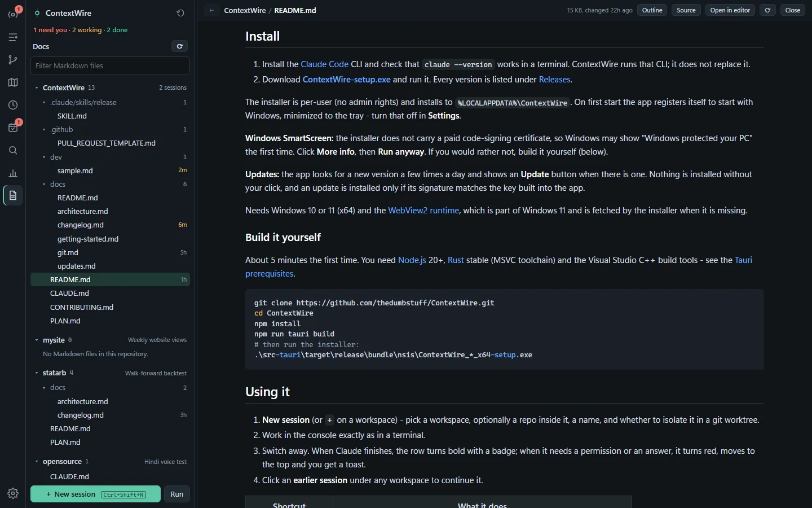Open CONTRIBUTING.md file
The image size is (812, 508).
110,307
